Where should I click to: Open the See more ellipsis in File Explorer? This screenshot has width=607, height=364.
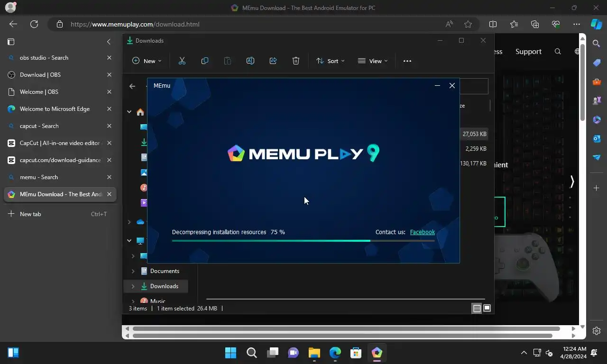click(407, 61)
